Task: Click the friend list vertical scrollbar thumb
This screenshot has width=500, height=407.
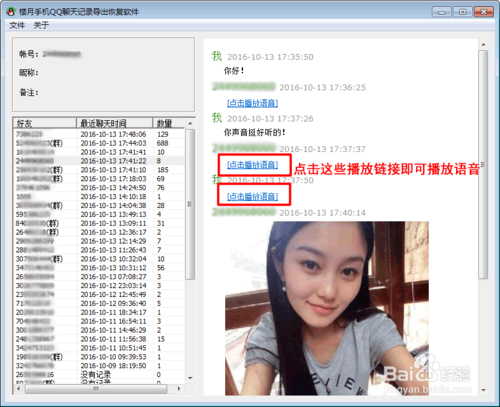Action: coord(190,204)
